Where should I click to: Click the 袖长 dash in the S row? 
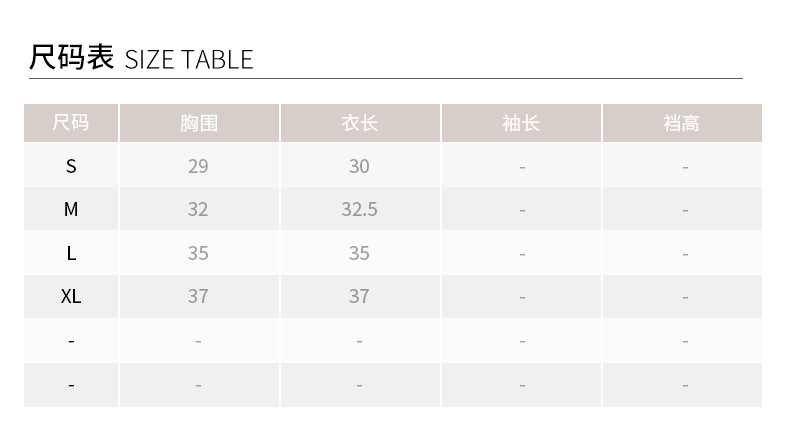tap(522, 167)
